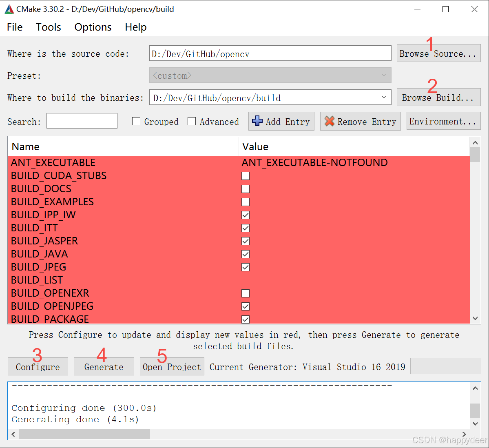Click variables list scroll down arrow
The width and height of the screenshot is (489, 448).
pos(475,319)
